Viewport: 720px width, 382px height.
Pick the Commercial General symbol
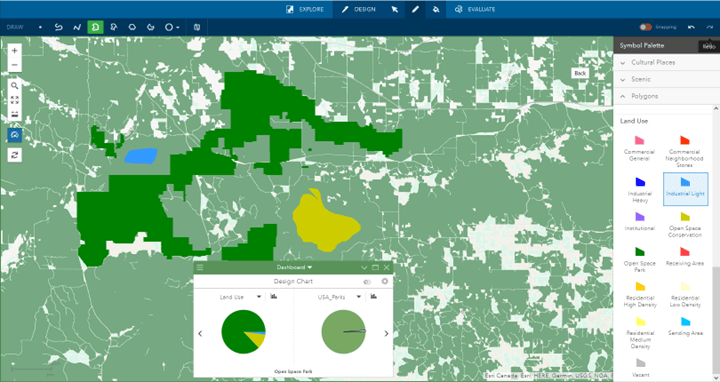pos(639,148)
